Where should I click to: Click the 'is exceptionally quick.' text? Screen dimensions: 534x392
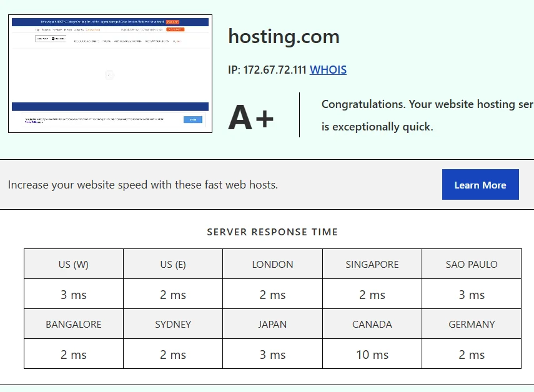377,127
